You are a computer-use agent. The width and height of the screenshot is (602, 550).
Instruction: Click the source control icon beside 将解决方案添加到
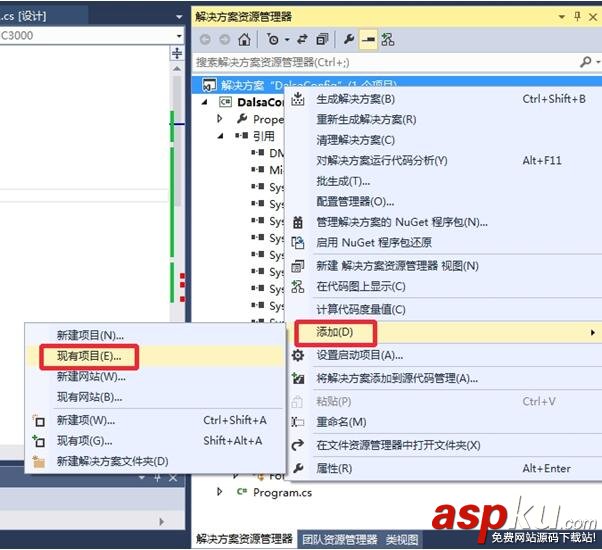[298, 378]
